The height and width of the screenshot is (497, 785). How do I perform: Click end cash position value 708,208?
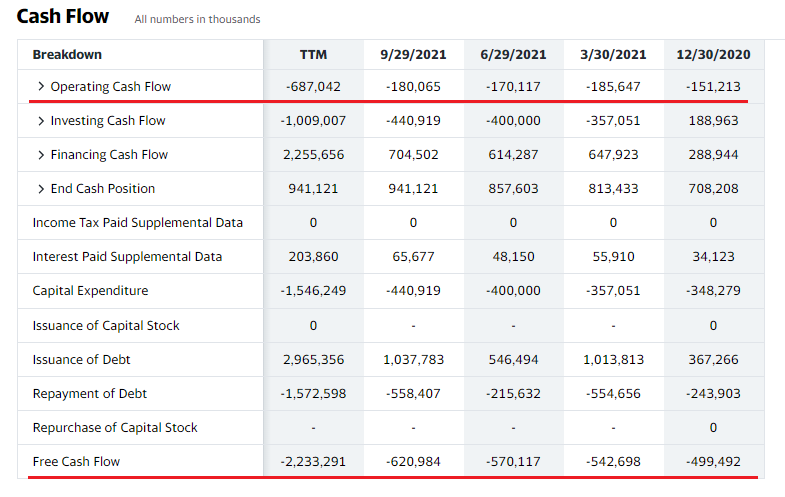[x=713, y=189]
